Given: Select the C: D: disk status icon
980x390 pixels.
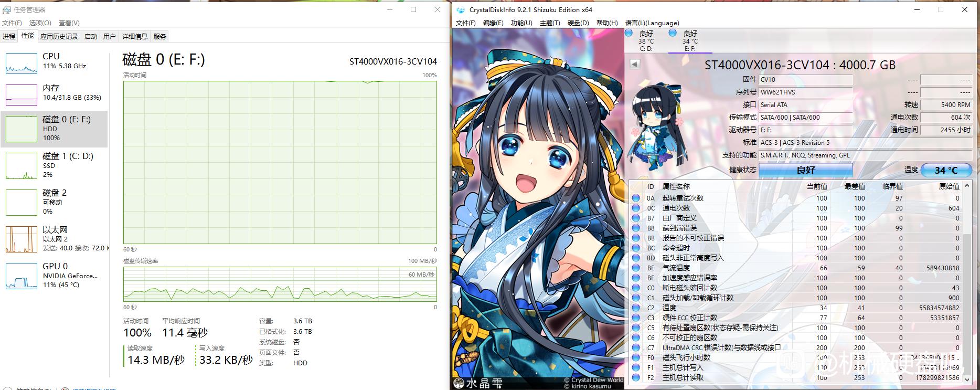Looking at the screenshot, I should click(x=629, y=33).
